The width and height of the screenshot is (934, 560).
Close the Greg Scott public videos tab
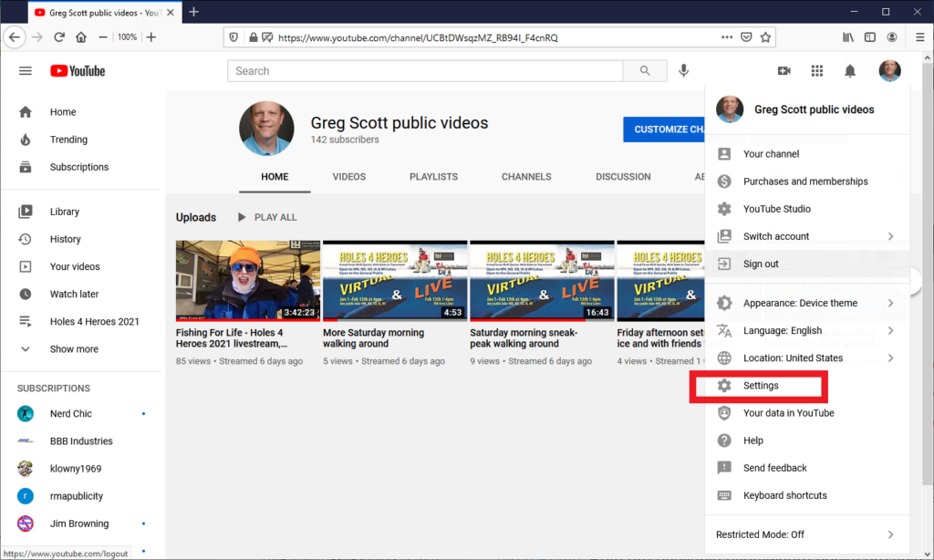point(171,12)
